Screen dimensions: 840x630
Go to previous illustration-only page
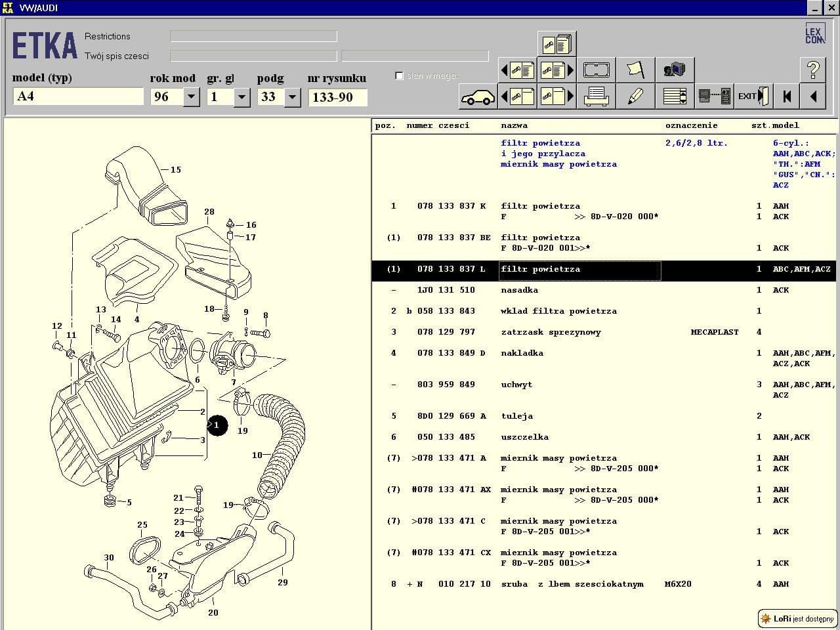tap(518, 96)
